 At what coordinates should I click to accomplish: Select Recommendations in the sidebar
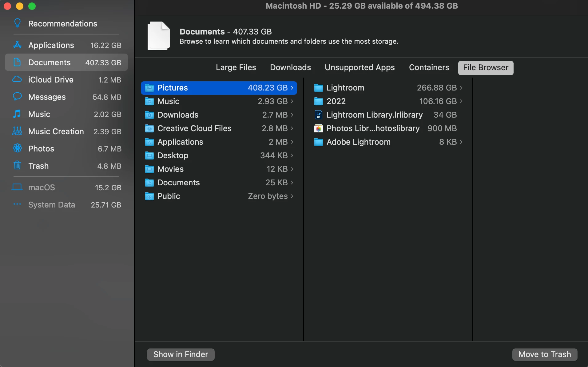click(63, 23)
